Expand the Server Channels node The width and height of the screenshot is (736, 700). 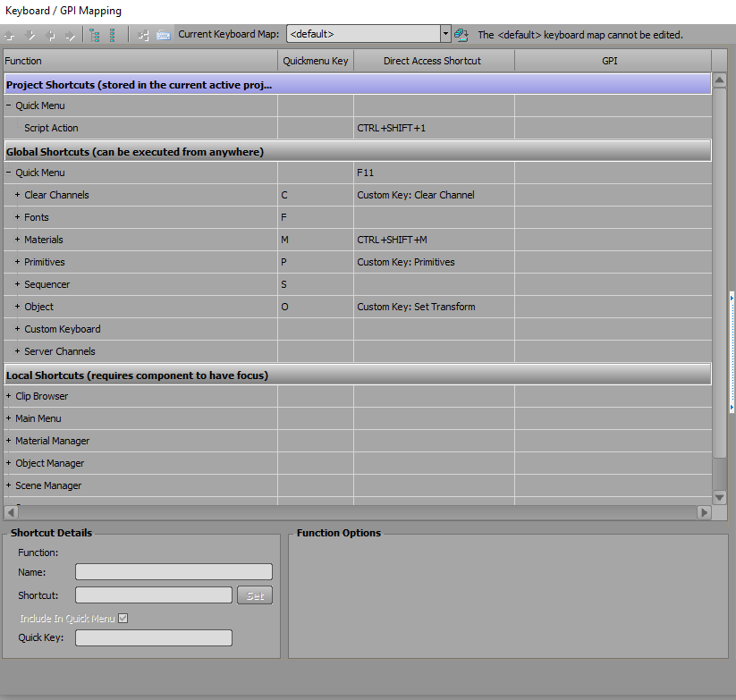point(17,351)
